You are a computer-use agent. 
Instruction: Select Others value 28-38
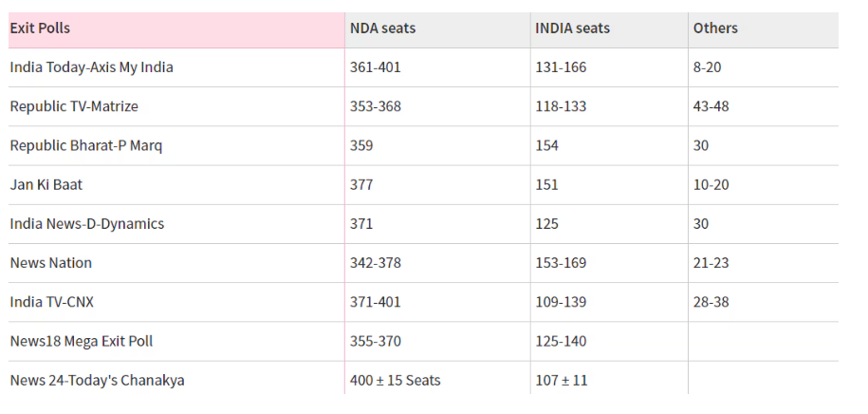(711, 302)
